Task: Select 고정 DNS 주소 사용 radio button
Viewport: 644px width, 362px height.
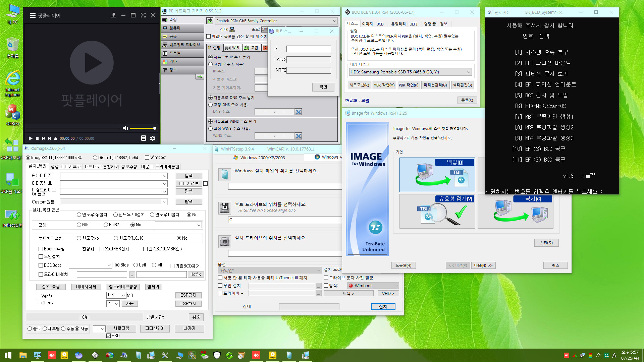Action: pos(210,105)
